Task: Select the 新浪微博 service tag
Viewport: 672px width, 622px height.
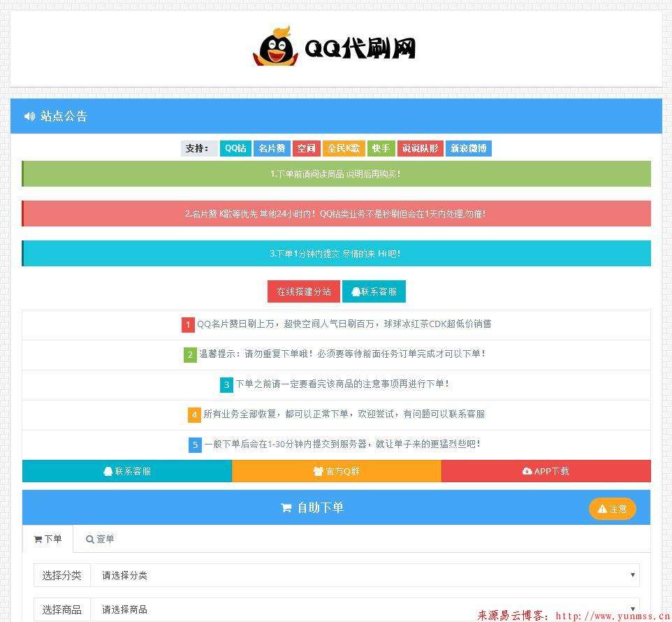Action: (x=468, y=148)
